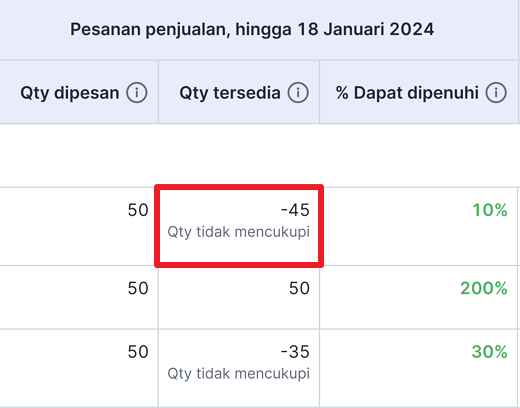Click the 10% fulfillment percentage
The width and height of the screenshot is (520, 408).
tap(490, 210)
